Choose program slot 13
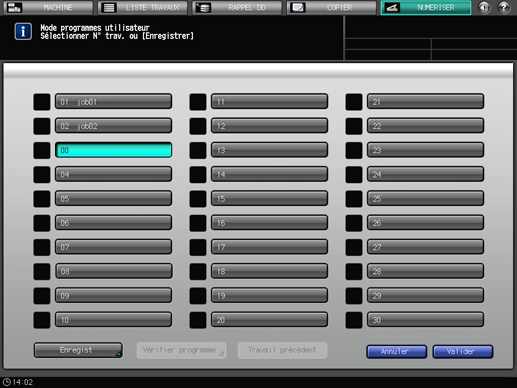The height and width of the screenshot is (388, 517). tap(269, 150)
